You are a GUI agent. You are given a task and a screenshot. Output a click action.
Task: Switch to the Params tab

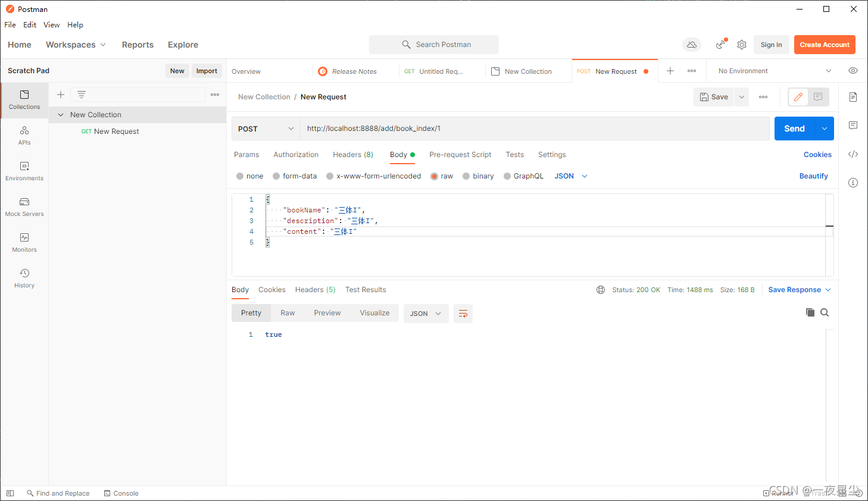[x=246, y=155]
